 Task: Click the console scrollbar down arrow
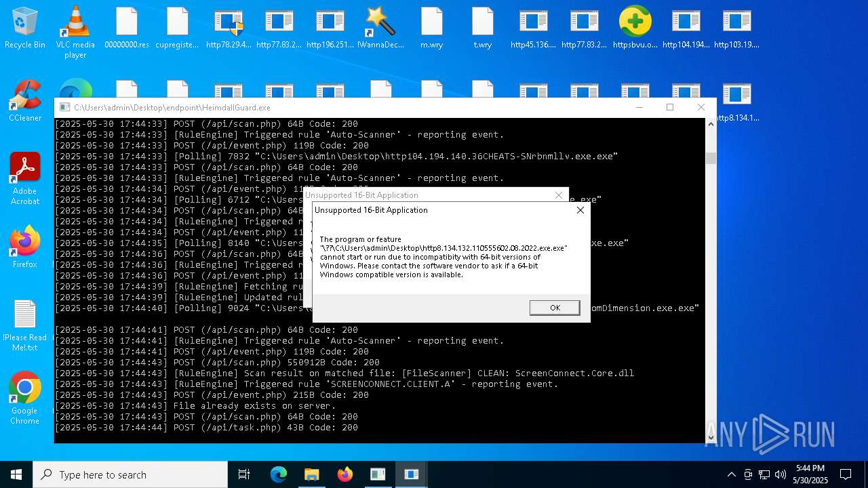tap(711, 438)
